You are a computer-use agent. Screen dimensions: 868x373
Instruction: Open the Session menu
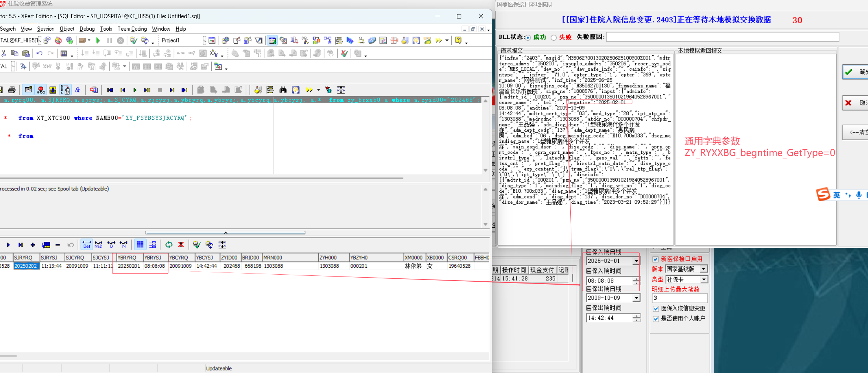[x=45, y=29]
